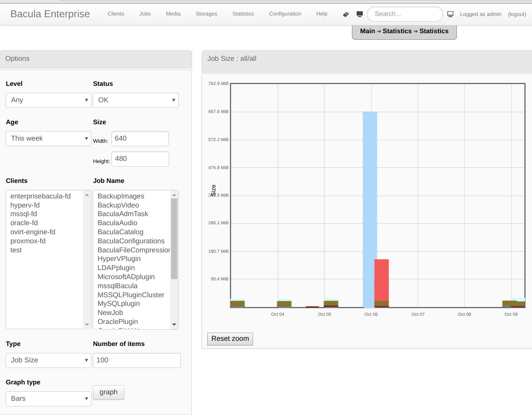Click the Reset zoom button
532x415 pixels.
[230, 339]
